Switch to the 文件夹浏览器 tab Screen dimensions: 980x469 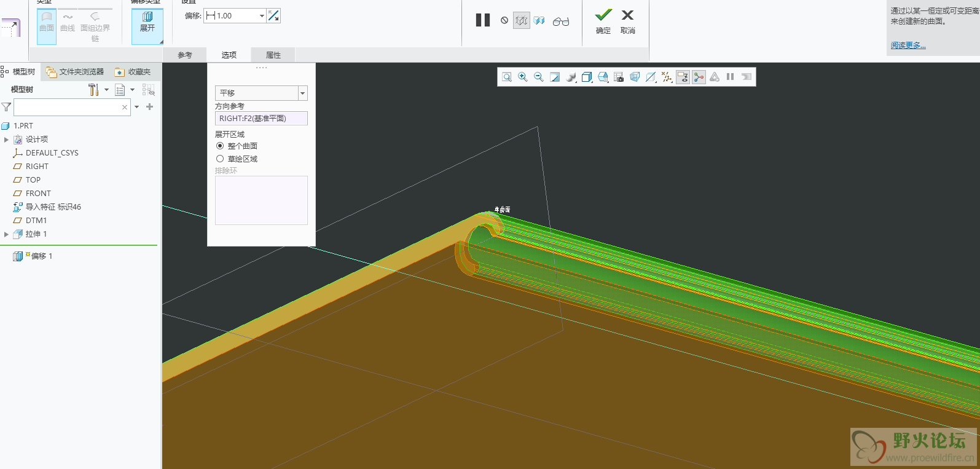75,72
